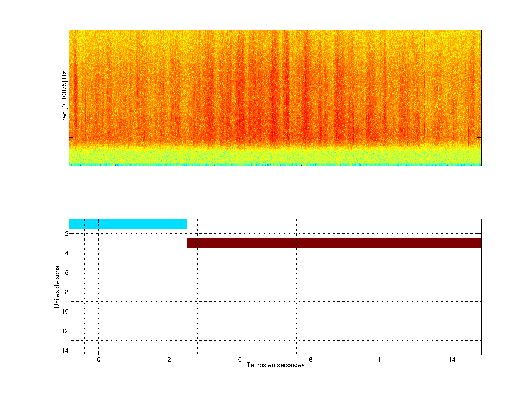Click x-axis tick label 0
The width and height of the screenshot is (532, 399).
(99, 359)
